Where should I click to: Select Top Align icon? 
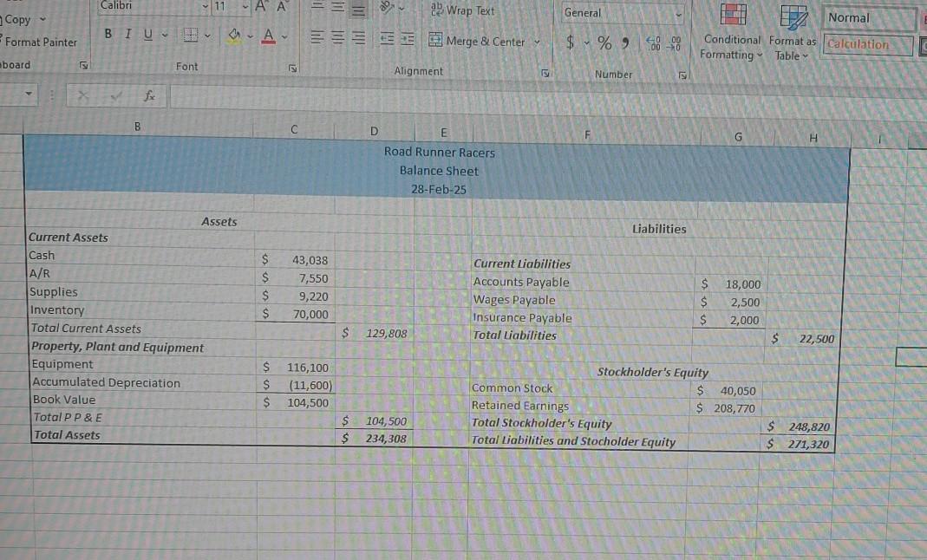tap(317, 7)
